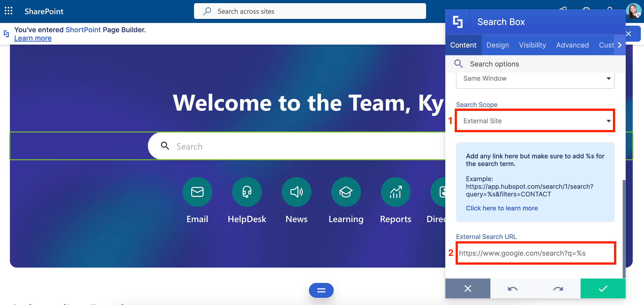
Task: Switch to the Visibility tab
Action: click(532, 45)
